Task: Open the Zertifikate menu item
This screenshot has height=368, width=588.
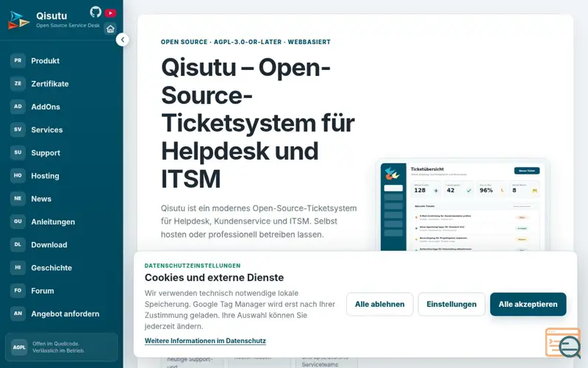Action: coord(62,84)
